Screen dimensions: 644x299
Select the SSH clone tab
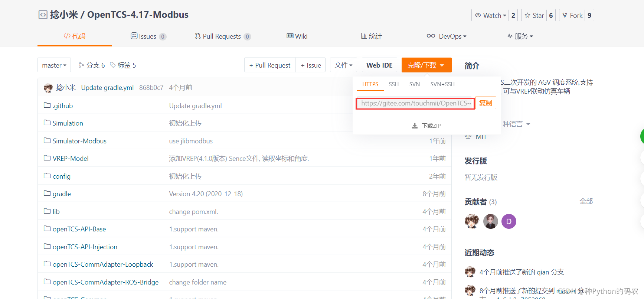[x=394, y=84]
